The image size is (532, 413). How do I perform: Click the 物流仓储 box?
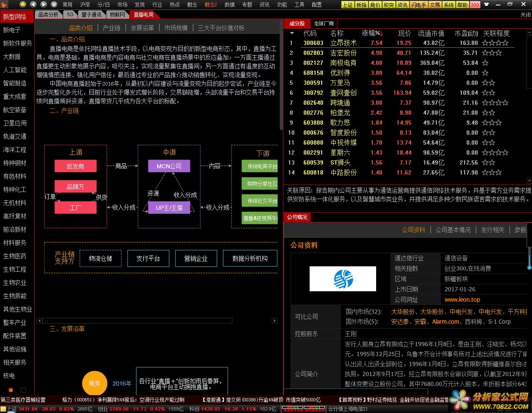coord(100,258)
